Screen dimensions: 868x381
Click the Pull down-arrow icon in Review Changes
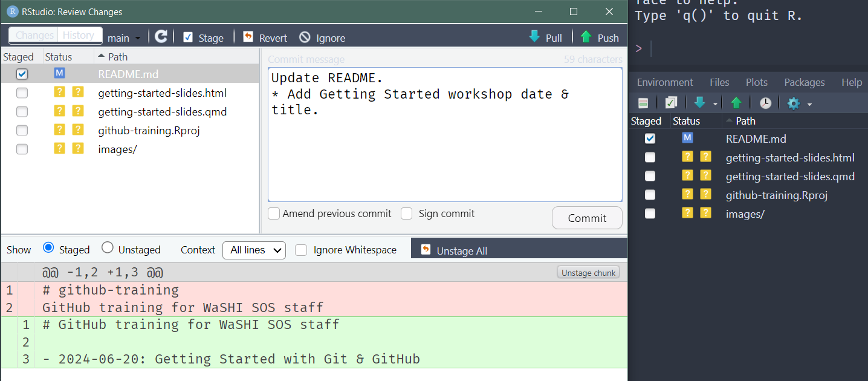pyautogui.click(x=534, y=37)
